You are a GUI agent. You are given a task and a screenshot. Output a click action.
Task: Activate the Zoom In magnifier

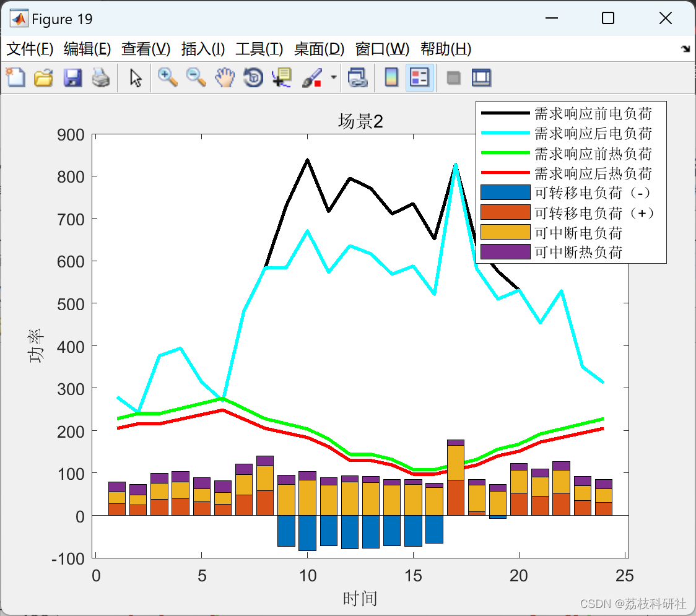[x=167, y=77]
